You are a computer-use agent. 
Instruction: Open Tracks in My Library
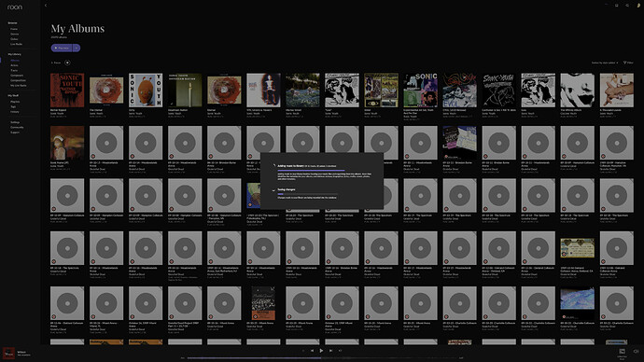pyautogui.click(x=14, y=70)
